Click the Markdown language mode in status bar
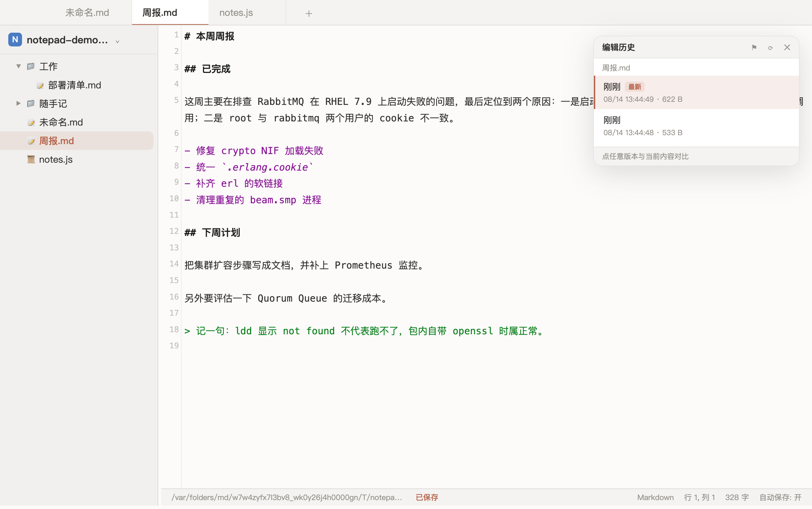The height and width of the screenshot is (509, 812). click(655, 497)
